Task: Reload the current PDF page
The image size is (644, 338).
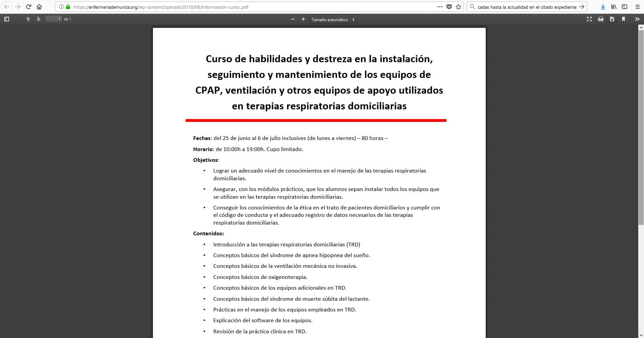Action: (29, 7)
